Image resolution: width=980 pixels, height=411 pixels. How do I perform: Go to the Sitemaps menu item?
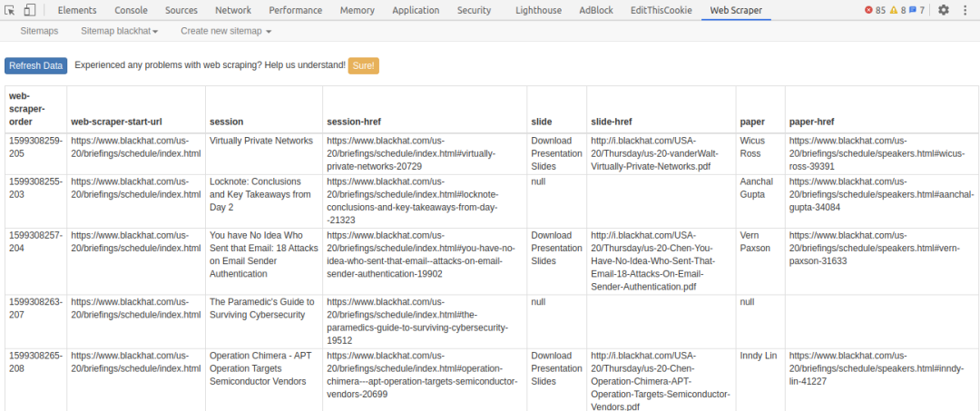pos(39,31)
